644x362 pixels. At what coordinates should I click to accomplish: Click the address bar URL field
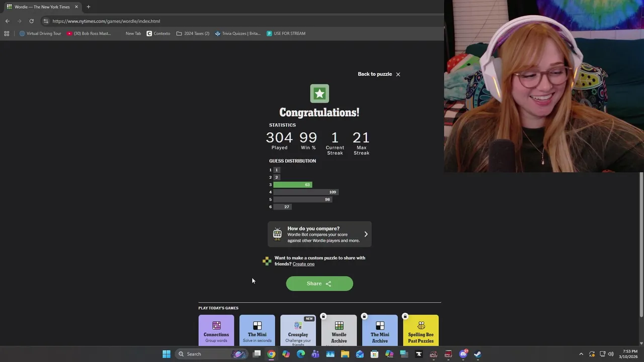click(242, 21)
